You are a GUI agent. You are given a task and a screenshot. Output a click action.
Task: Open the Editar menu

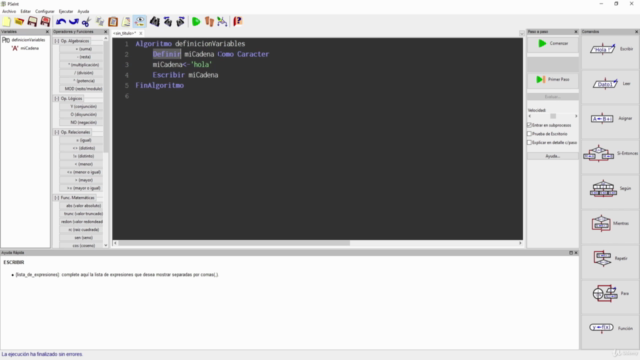tap(26, 11)
